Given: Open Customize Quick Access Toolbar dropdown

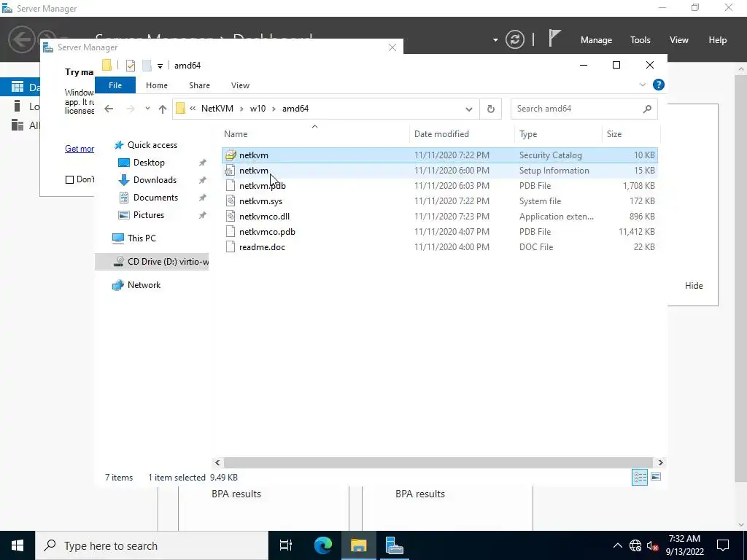Looking at the screenshot, I should tap(160, 66).
